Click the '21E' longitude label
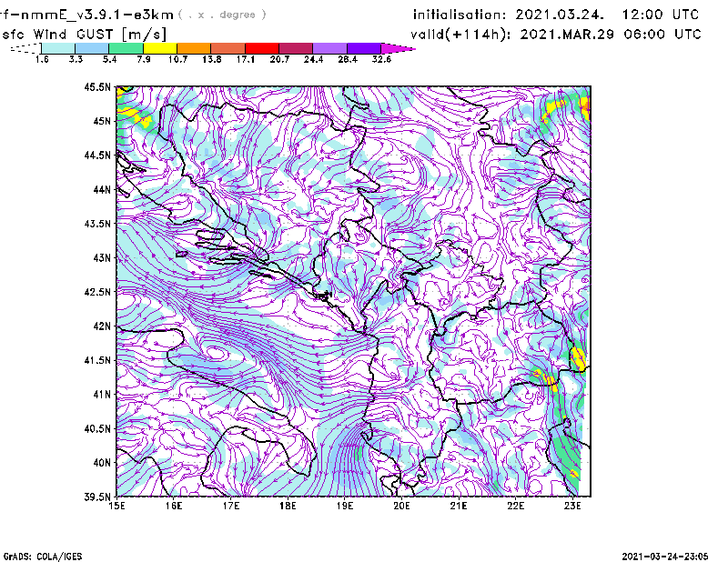This screenshot has height=562, width=728. click(459, 506)
